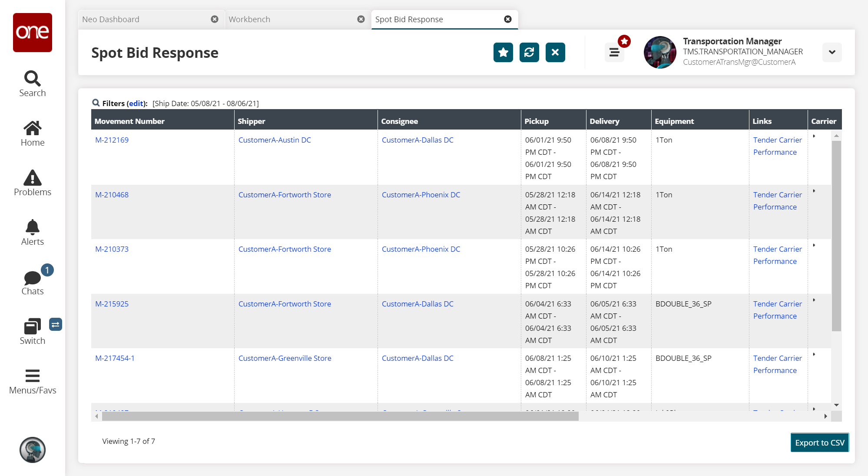Open movement M-210468 link

112,195
